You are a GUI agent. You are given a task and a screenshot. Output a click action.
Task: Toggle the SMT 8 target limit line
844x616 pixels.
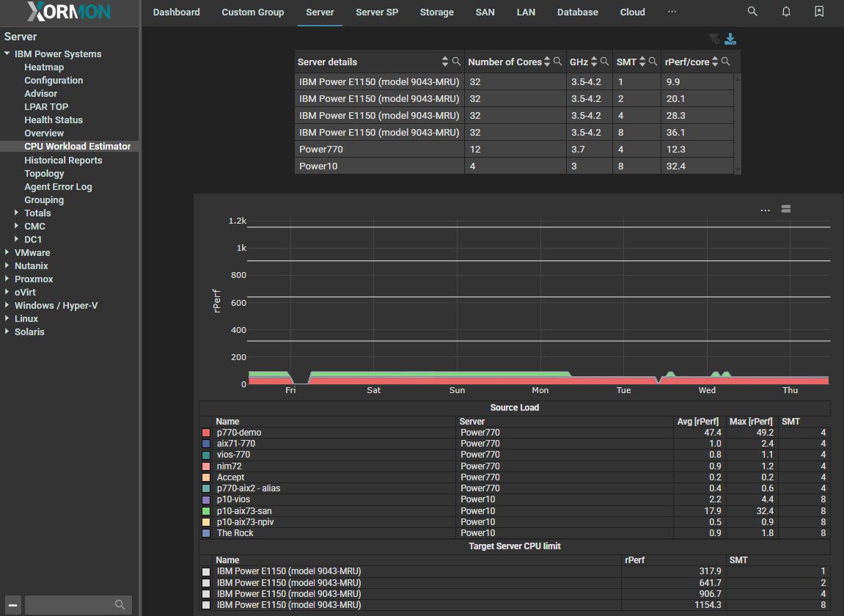pyautogui.click(x=206, y=605)
